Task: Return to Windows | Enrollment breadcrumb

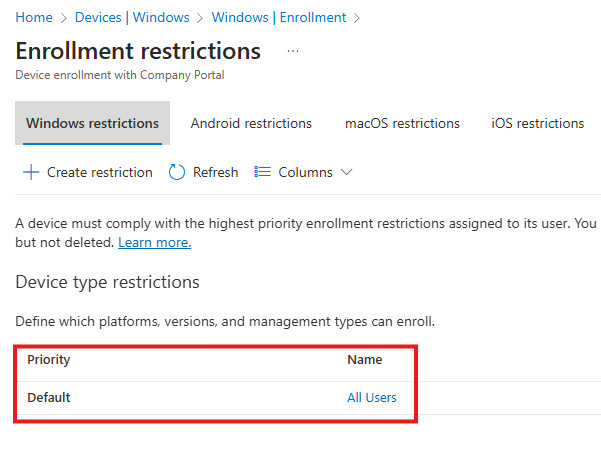Action: click(x=279, y=17)
